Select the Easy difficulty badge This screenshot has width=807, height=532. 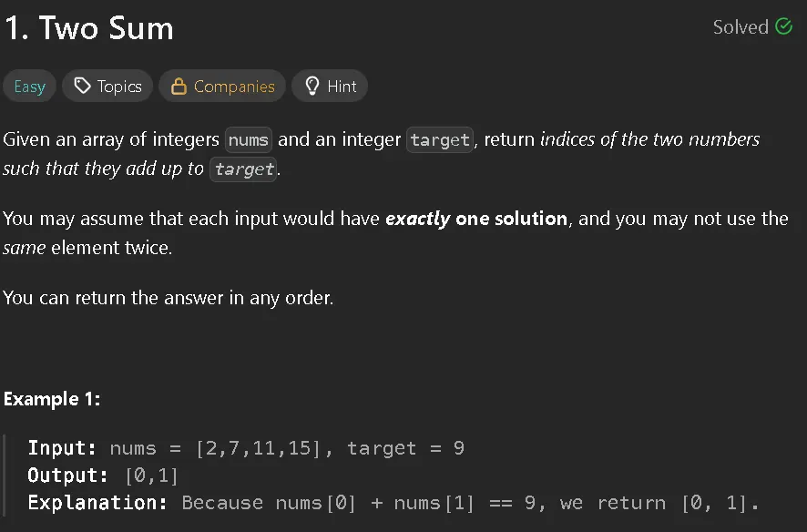[x=29, y=86]
